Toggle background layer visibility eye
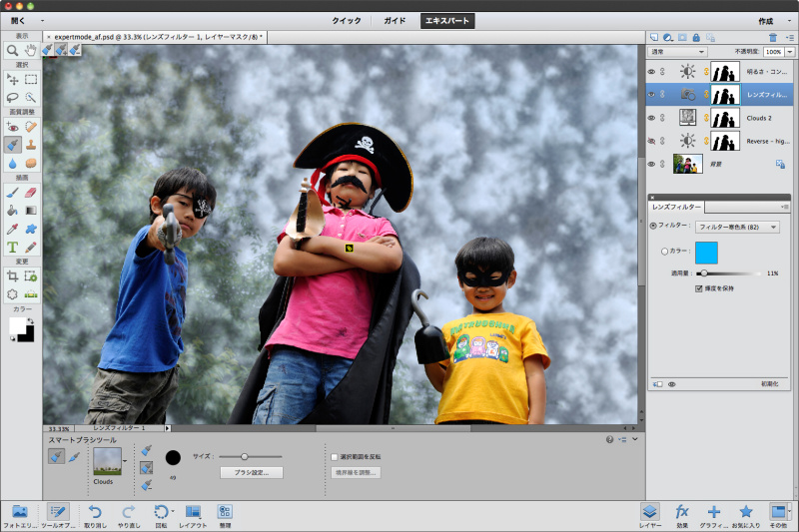 (651, 164)
